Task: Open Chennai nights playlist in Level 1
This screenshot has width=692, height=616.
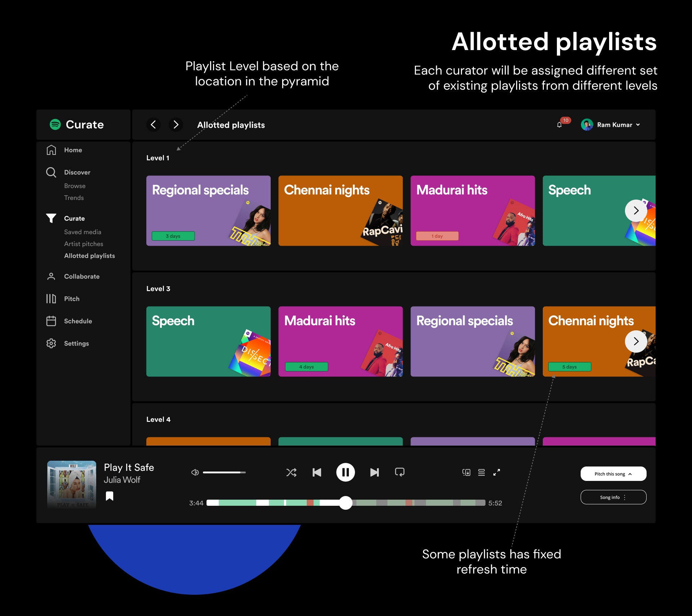Action: point(340,211)
